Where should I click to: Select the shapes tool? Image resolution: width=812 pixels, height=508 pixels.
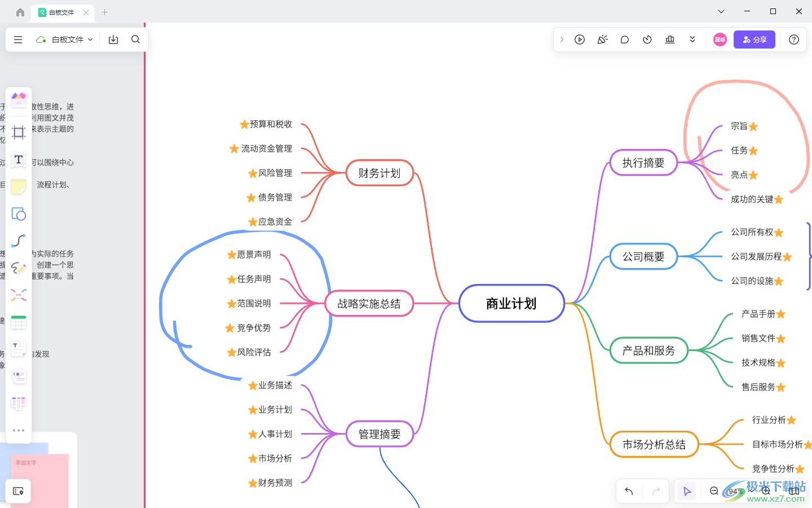pyautogui.click(x=19, y=214)
